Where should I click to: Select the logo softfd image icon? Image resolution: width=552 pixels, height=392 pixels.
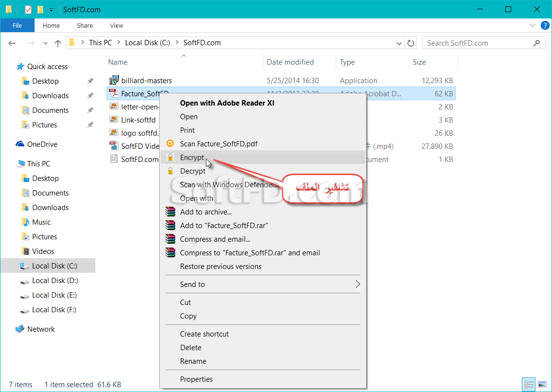[x=114, y=133]
